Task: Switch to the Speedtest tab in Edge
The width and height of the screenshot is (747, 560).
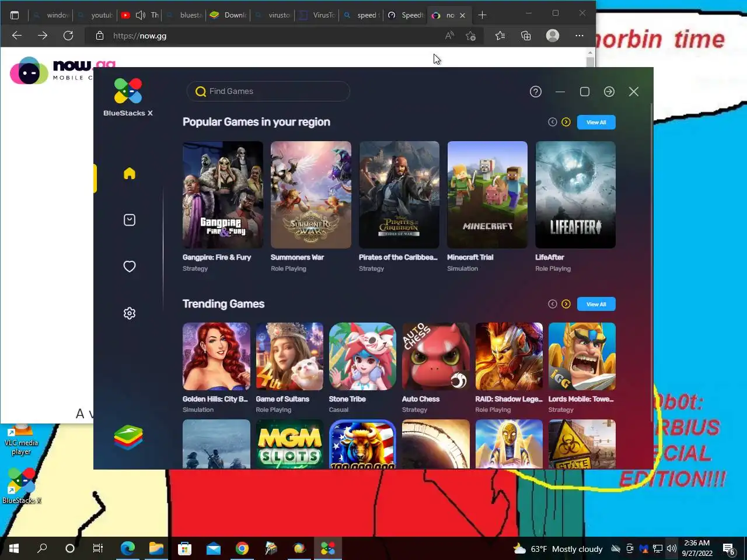Action: pos(406,15)
